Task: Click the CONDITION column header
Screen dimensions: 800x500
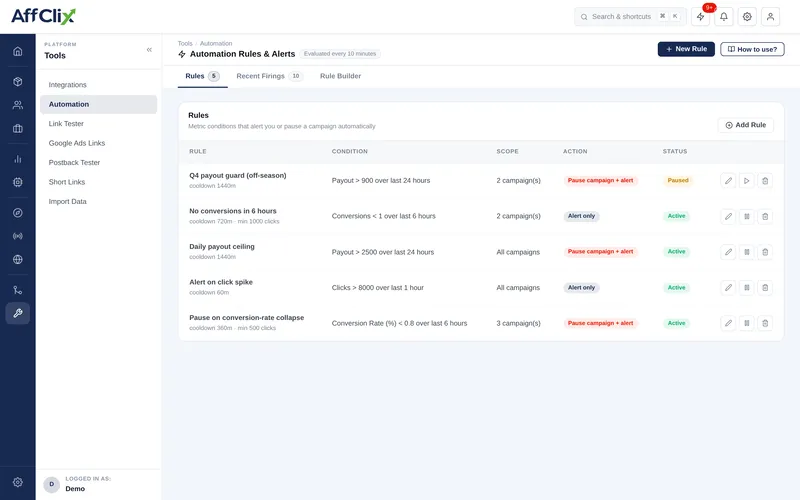Action: click(x=349, y=152)
